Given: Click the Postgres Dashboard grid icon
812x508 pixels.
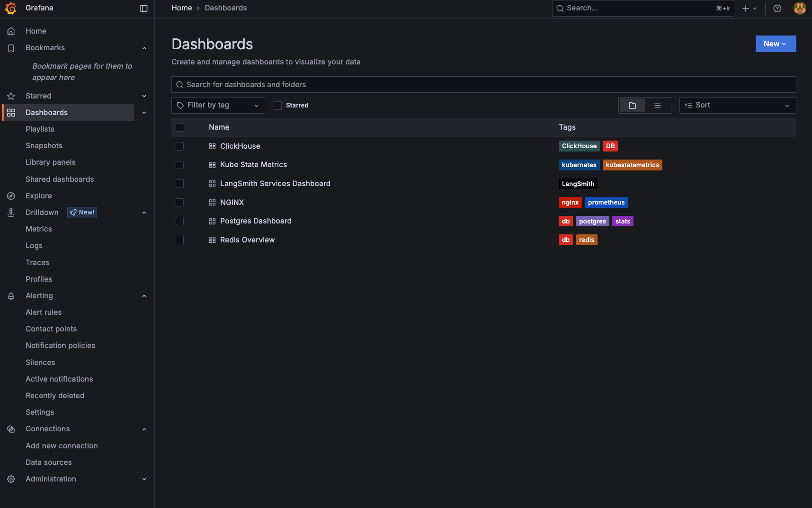Looking at the screenshot, I should pos(212,221).
